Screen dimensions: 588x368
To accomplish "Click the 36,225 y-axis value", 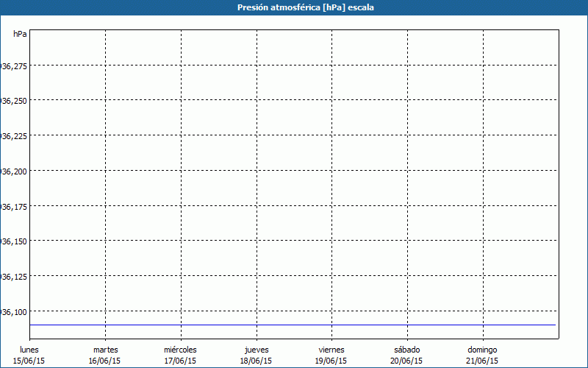I will coord(14,136).
